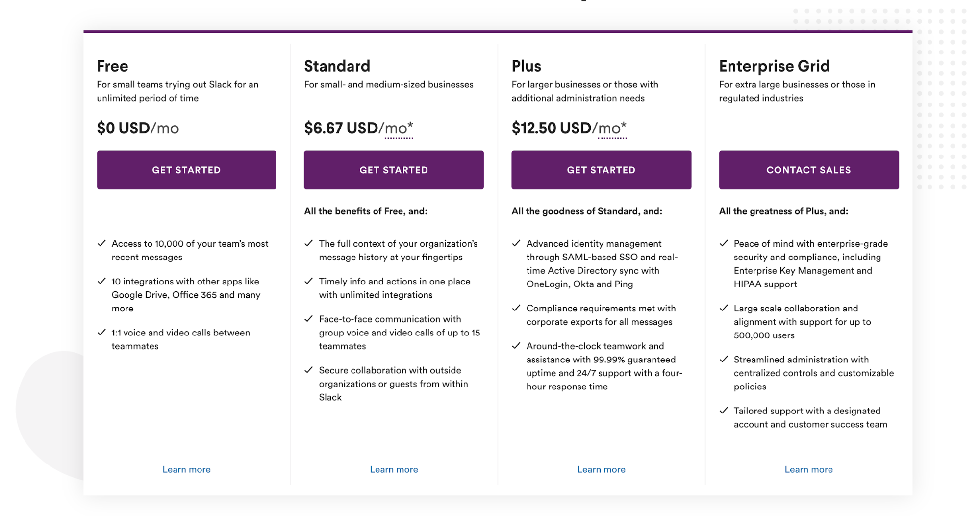Click Get Started under the Plus plan
Viewport: 980px width, 516px height.
601,170
